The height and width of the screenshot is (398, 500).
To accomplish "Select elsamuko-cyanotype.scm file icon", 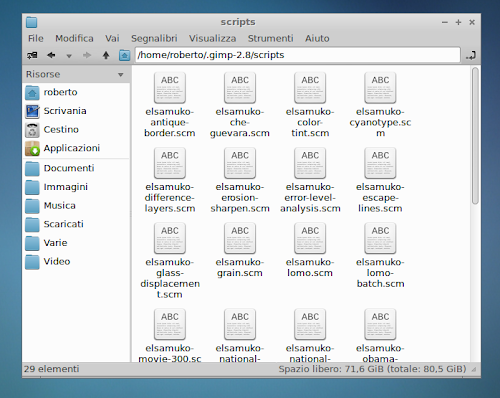I will coord(380,88).
